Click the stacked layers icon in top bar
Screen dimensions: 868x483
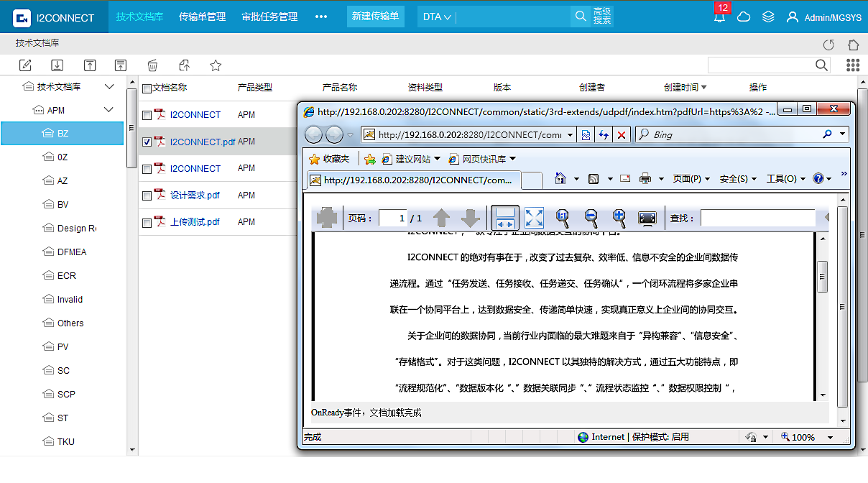tap(768, 17)
